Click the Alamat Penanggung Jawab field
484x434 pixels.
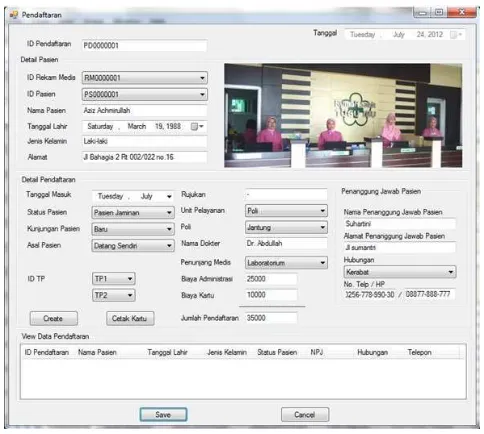click(399, 248)
